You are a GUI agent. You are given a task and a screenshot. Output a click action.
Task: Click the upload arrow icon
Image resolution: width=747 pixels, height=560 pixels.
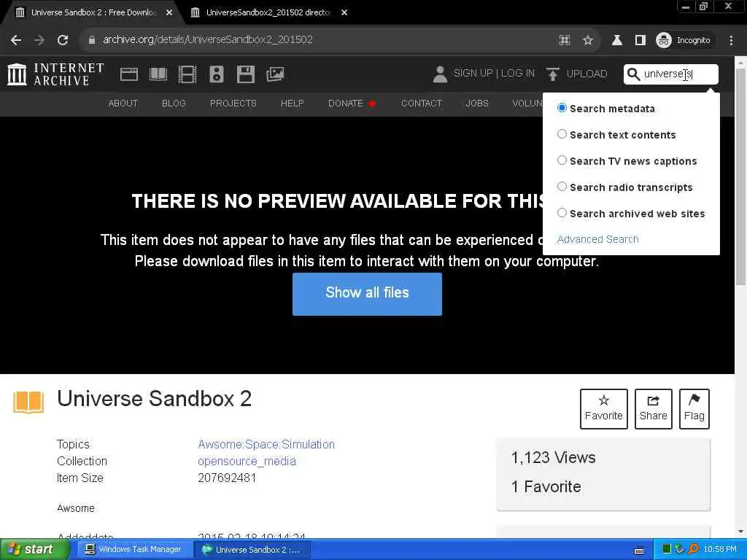point(553,74)
